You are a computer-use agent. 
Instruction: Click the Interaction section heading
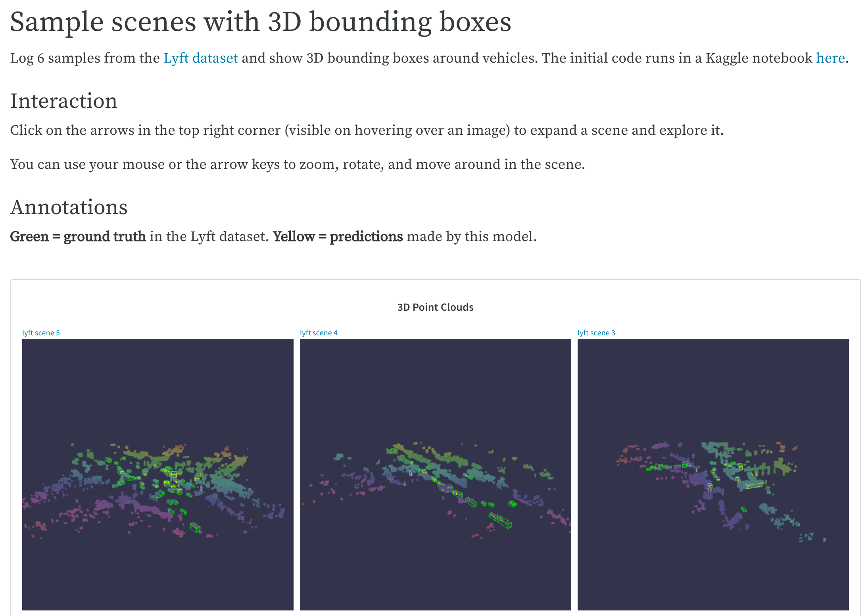pyautogui.click(x=63, y=101)
